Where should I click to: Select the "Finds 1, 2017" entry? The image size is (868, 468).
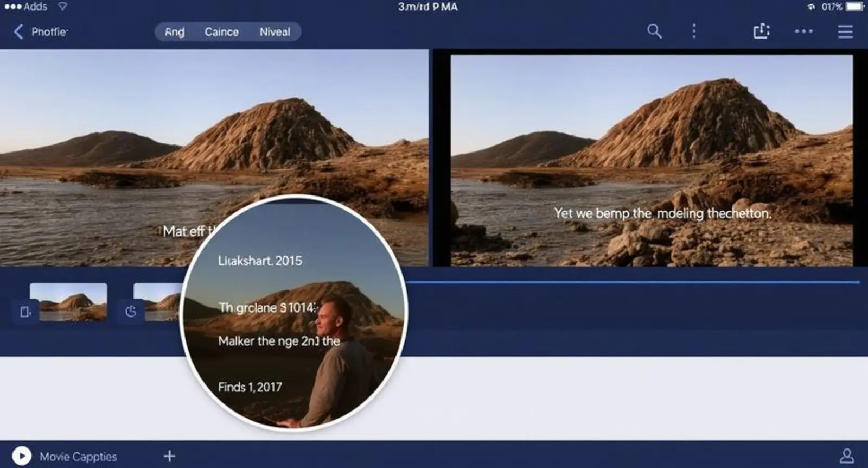(x=250, y=387)
